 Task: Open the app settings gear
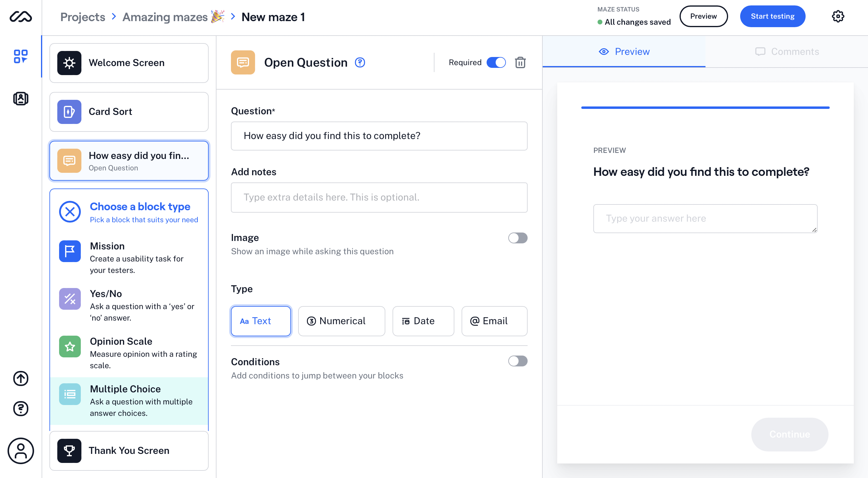(x=838, y=16)
